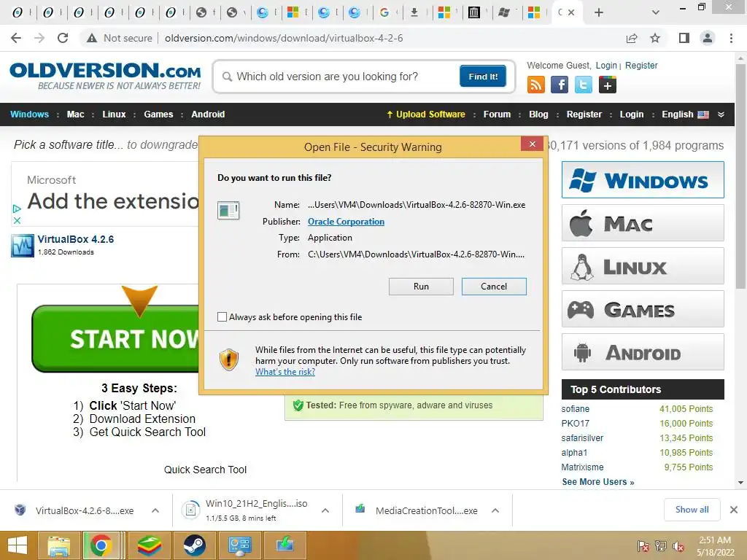This screenshot has width=747, height=560.
Task: Open the Oracle Corporation publisher link
Action: click(x=346, y=222)
